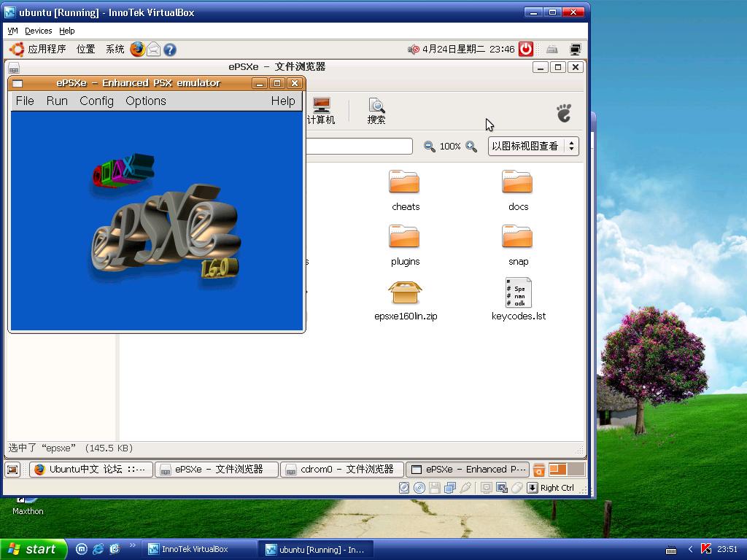
Task: Switch to cdrom0 文件浏览器 taskbar entry
Action: (x=342, y=470)
